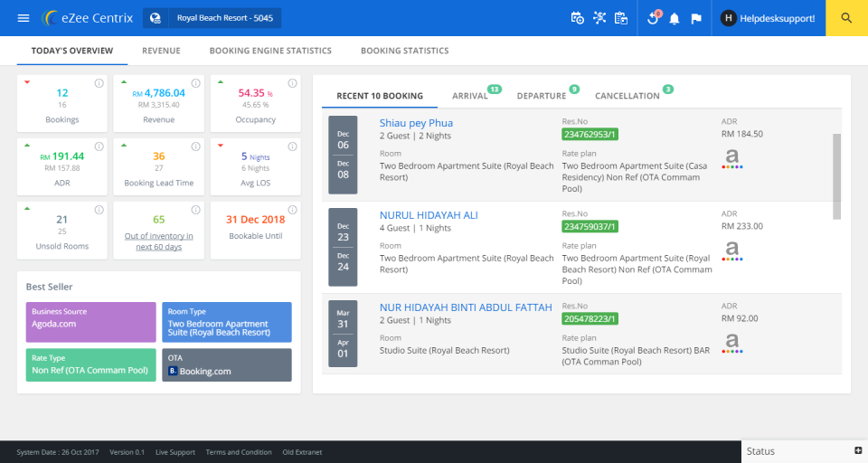Image resolution: width=868 pixels, height=463 pixels.
Task: Open the hamburger navigation menu
Action: (x=24, y=18)
